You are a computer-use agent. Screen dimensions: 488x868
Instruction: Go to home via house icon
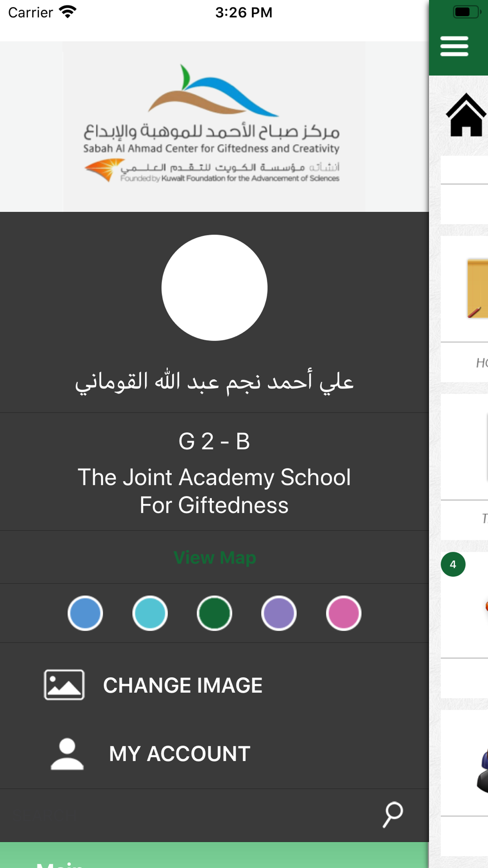(x=466, y=115)
